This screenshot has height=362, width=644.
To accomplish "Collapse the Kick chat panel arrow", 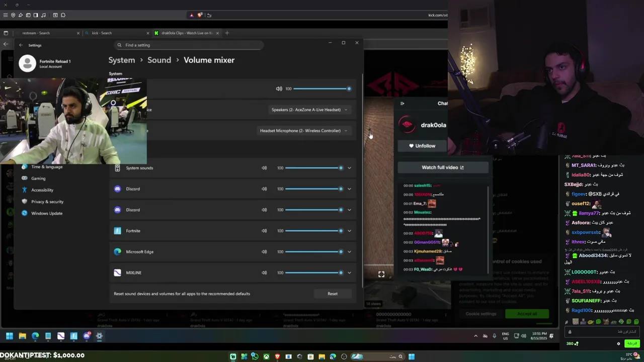I will [x=402, y=103].
